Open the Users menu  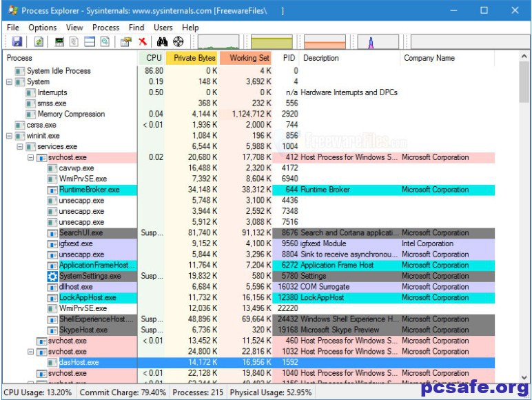(163, 28)
